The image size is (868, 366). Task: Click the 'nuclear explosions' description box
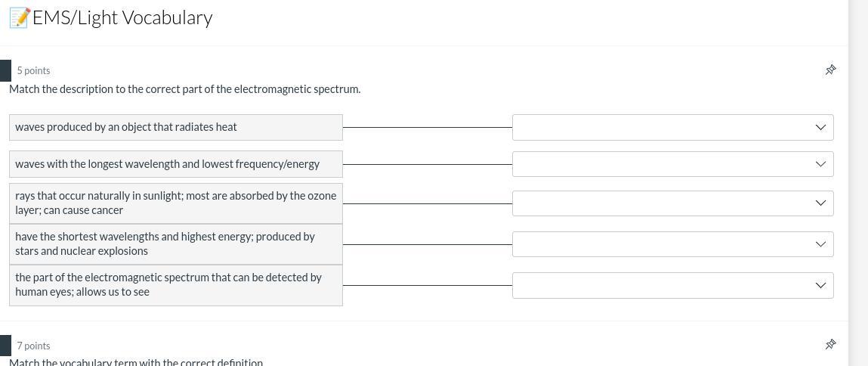(175, 243)
